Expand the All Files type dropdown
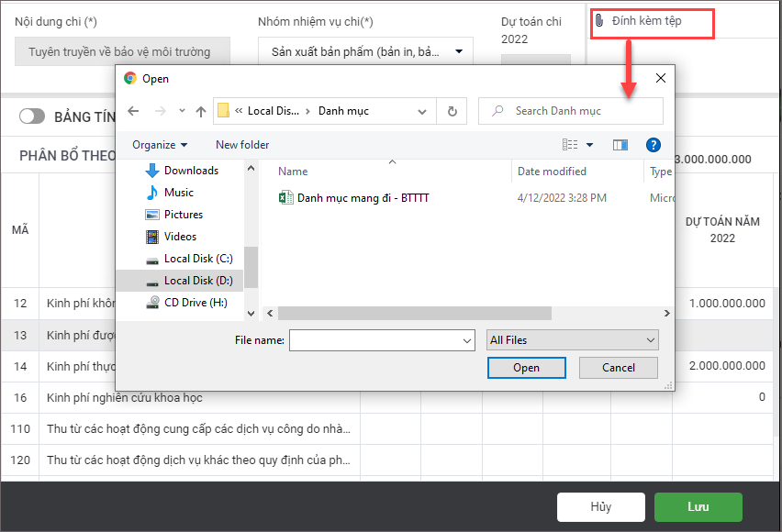This screenshot has height=532, width=782. [572, 340]
